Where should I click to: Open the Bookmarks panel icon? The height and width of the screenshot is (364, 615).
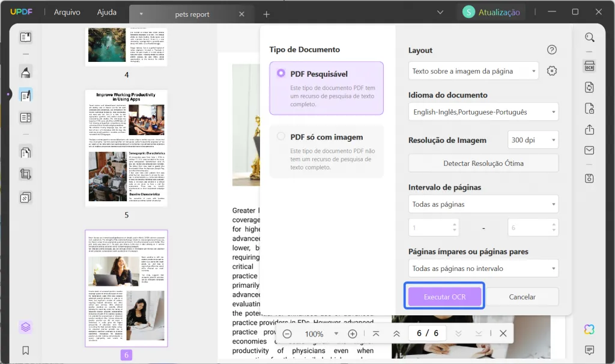pyautogui.click(x=25, y=350)
